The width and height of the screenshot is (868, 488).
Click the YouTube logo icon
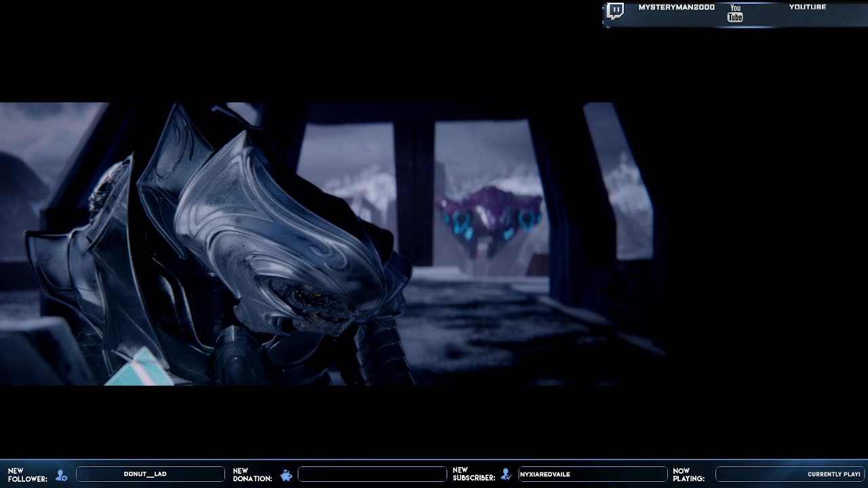[x=735, y=13]
